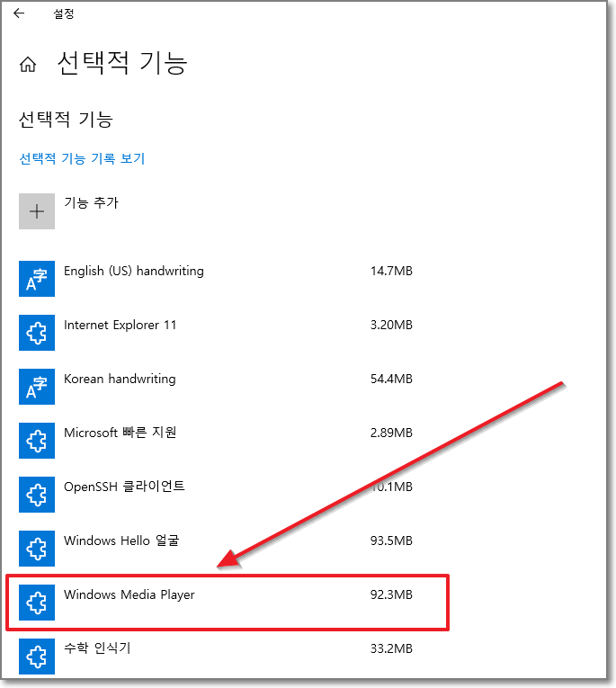This screenshot has width=616, height=688.
Task: Click the 2.89MB size value
Action: pyautogui.click(x=391, y=433)
